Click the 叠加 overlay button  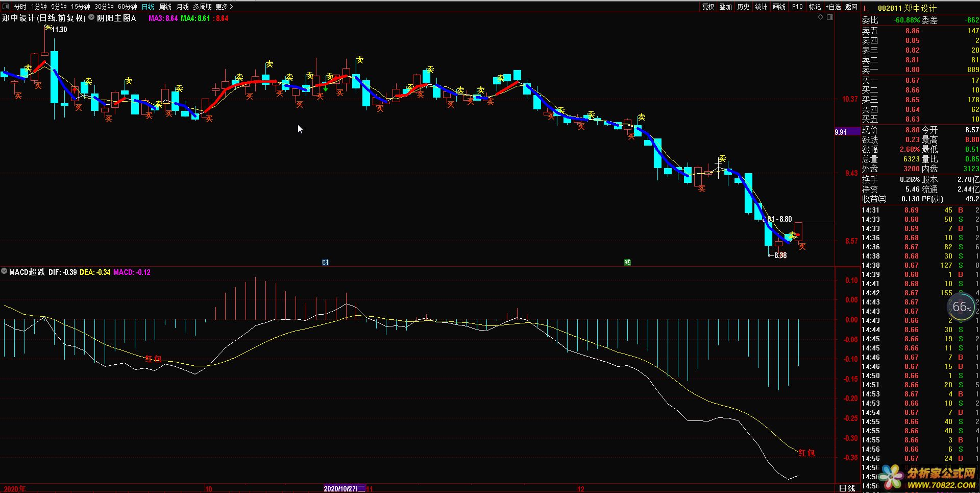click(726, 7)
